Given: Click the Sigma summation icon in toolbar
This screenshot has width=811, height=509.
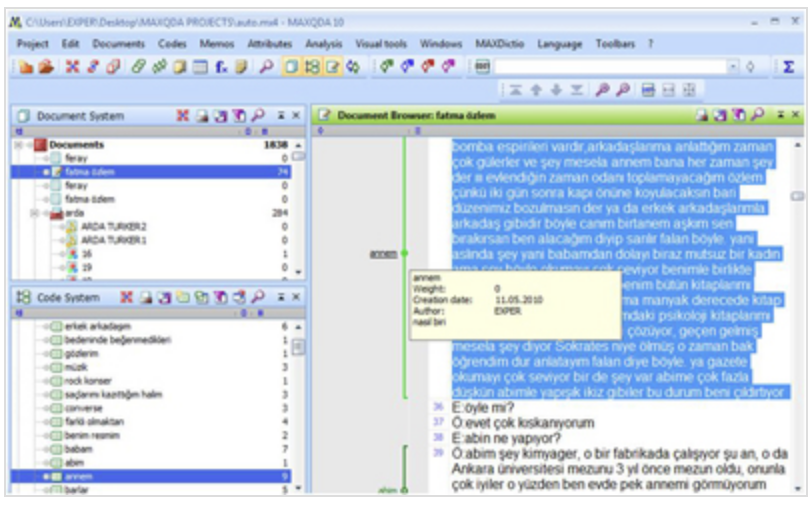Looking at the screenshot, I should click(788, 67).
